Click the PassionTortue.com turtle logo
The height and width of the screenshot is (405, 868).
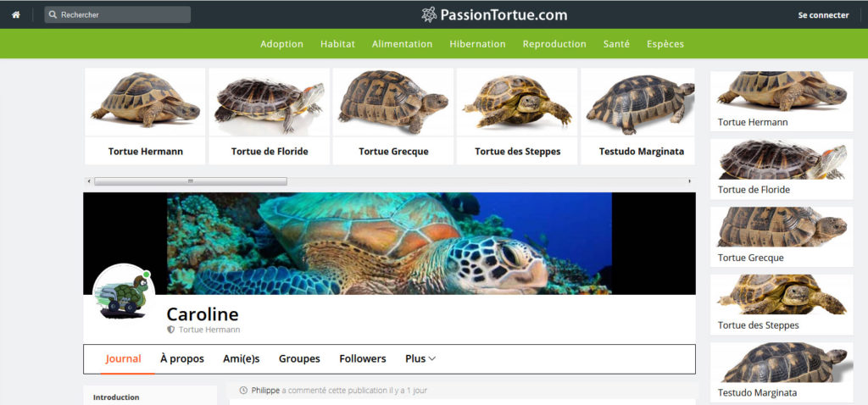pos(428,15)
